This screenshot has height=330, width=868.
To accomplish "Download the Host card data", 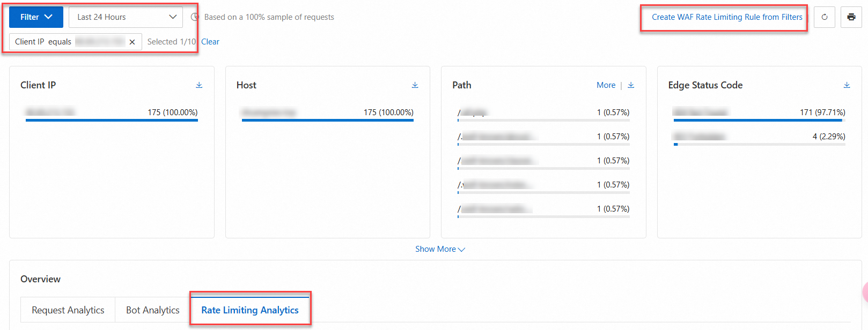I will (415, 85).
